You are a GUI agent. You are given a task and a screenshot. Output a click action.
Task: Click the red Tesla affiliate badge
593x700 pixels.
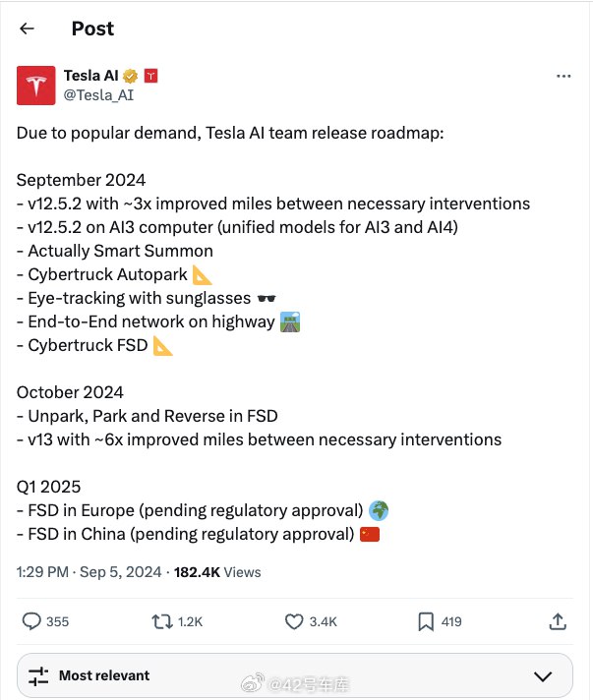[150, 77]
